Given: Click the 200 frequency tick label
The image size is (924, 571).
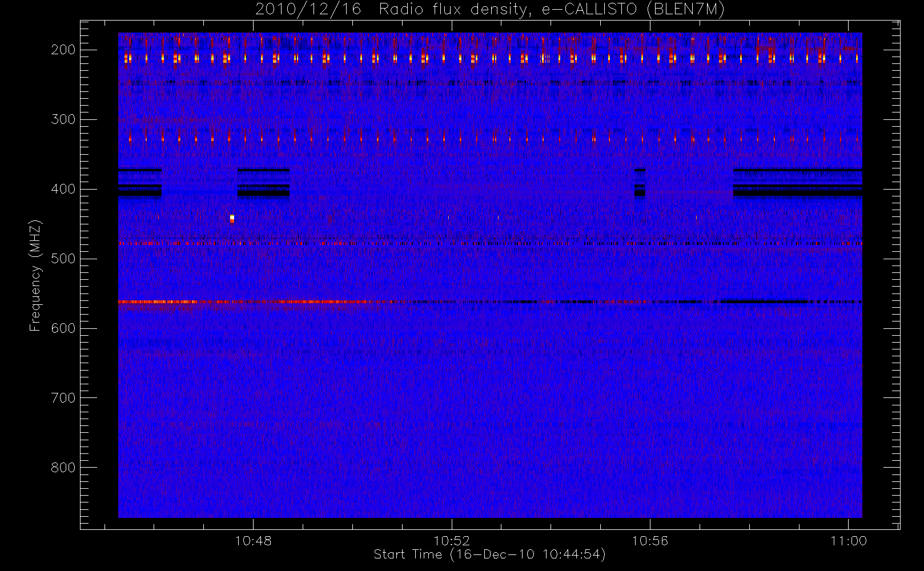Looking at the screenshot, I should coord(63,50).
